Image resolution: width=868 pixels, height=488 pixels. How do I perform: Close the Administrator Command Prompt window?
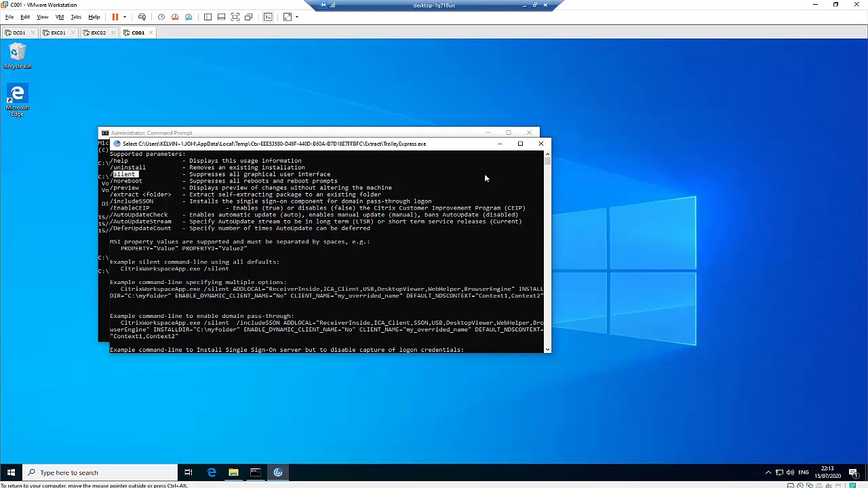tap(530, 132)
